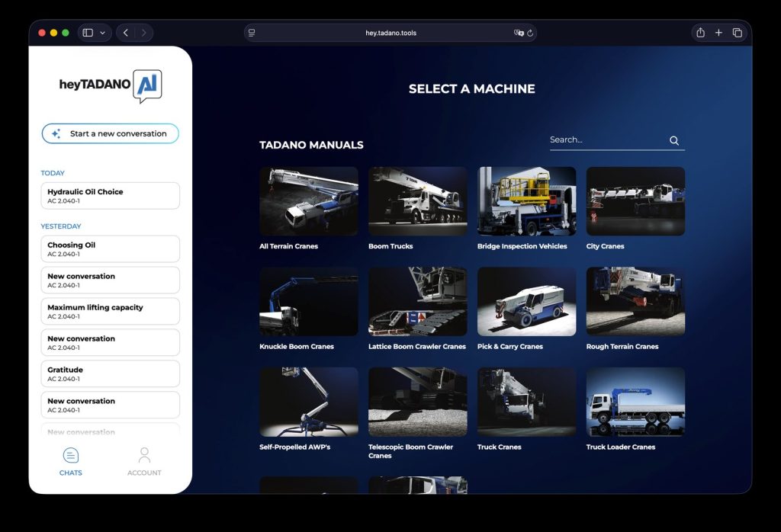The height and width of the screenshot is (532, 781).
Task: Select the Boom Trucks thumbnail
Action: click(x=418, y=201)
